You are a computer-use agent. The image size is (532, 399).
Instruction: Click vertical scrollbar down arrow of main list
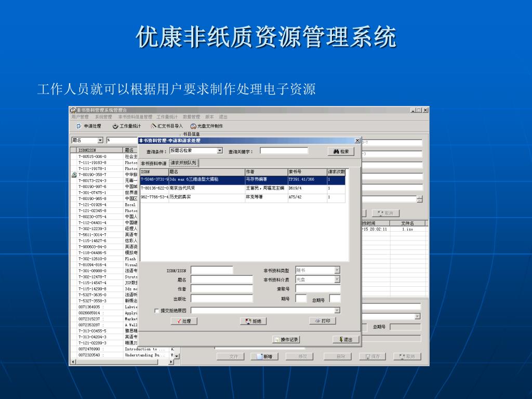pos(177,356)
